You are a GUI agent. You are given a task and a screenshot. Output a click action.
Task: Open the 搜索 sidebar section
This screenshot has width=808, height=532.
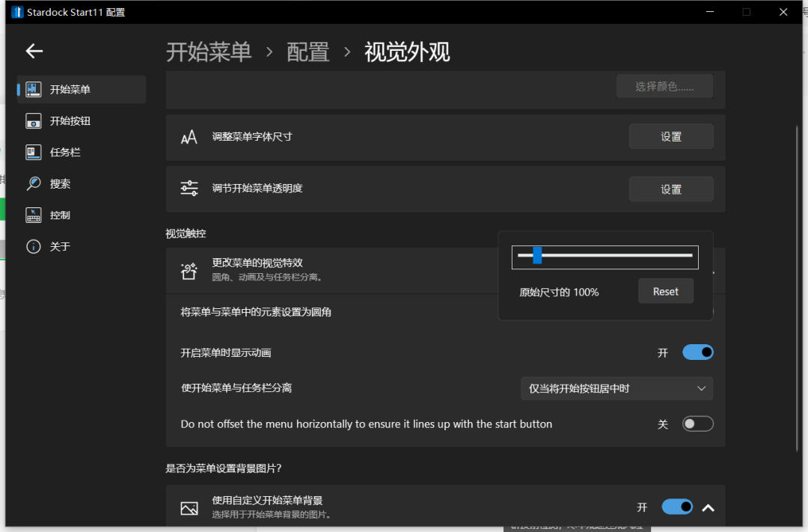click(x=82, y=183)
